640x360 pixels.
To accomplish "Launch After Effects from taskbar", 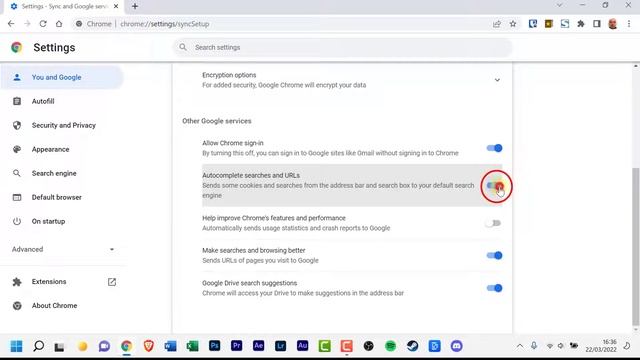I will click(x=259, y=346).
